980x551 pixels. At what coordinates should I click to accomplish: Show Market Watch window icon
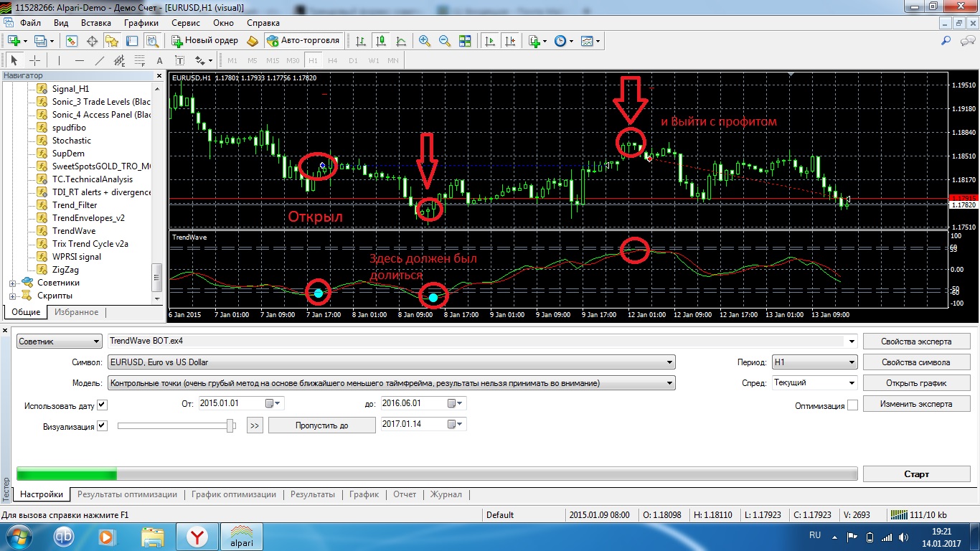point(72,41)
